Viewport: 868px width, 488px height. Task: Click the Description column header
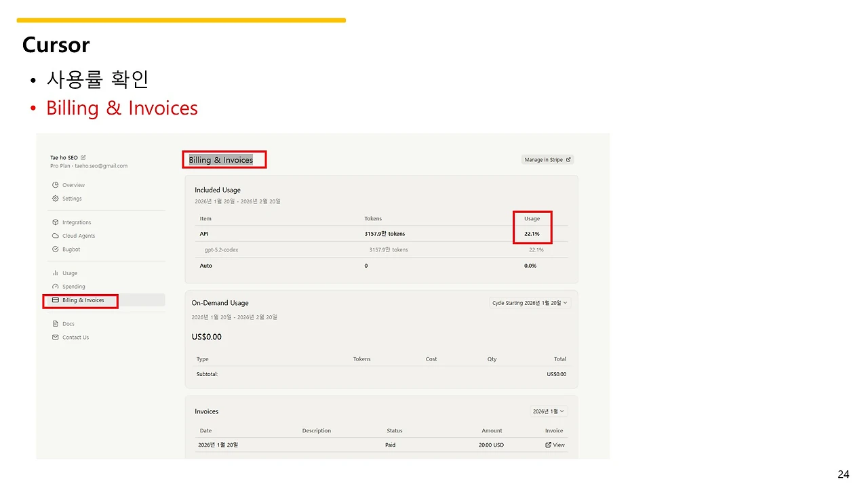coord(317,431)
